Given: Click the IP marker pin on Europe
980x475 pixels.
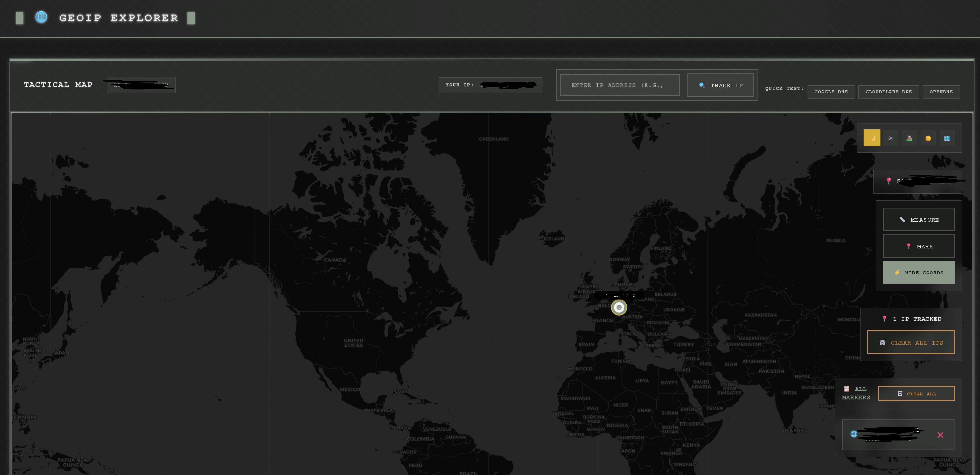Looking at the screenshot, I should (619, 308).
